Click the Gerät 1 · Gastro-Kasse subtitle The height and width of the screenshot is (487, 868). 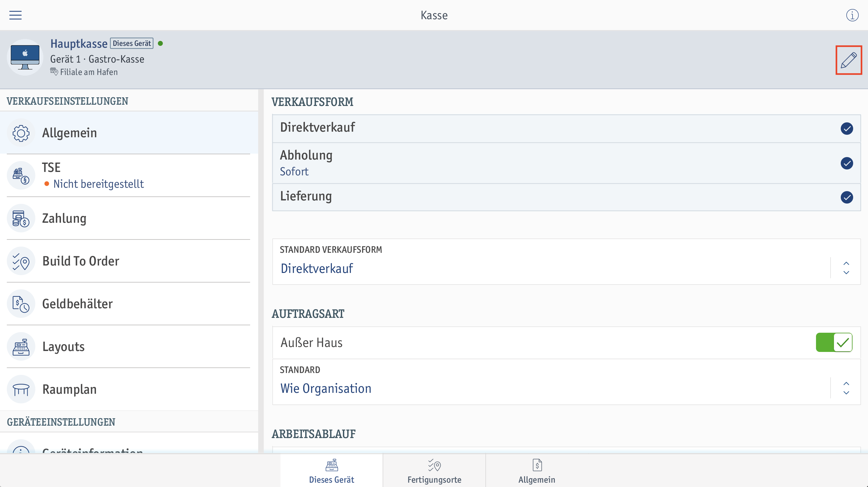point(97,59)
